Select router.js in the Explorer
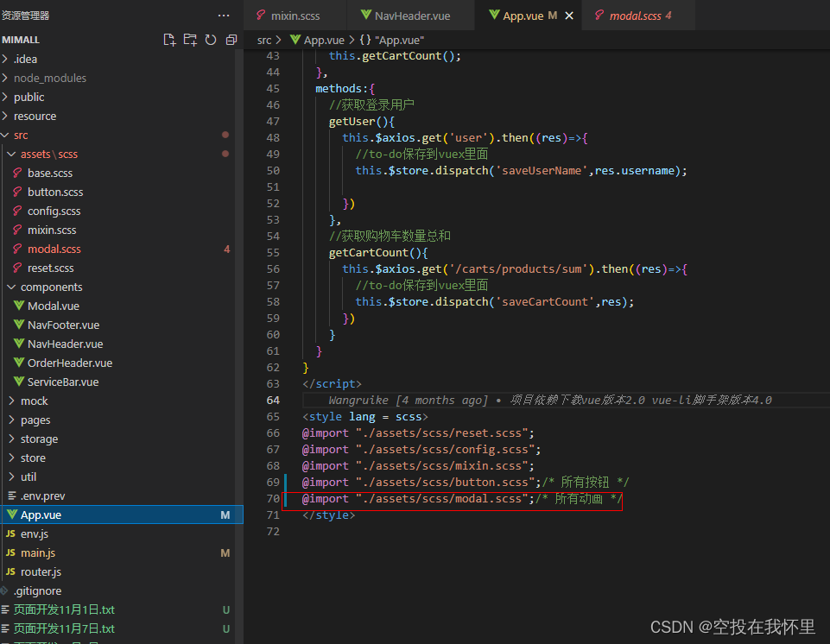 (x=41, y=571)
